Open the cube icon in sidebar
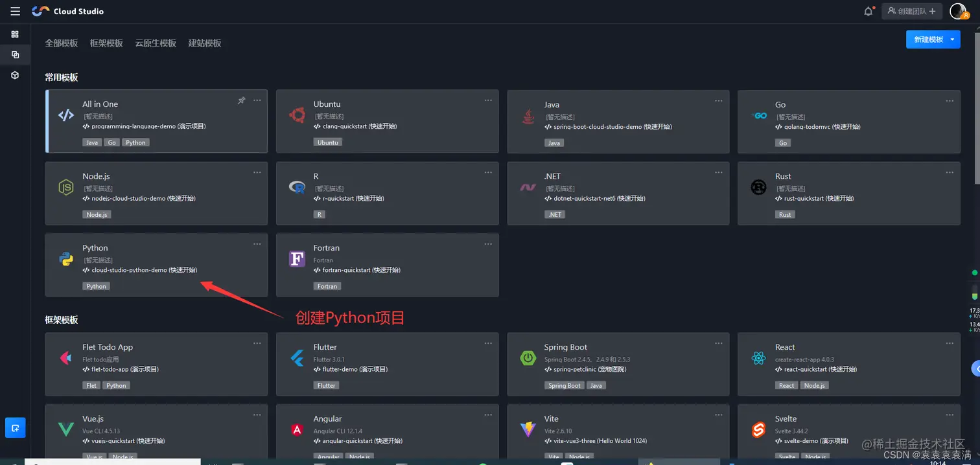The image size is (980, 465). (15, 75)
